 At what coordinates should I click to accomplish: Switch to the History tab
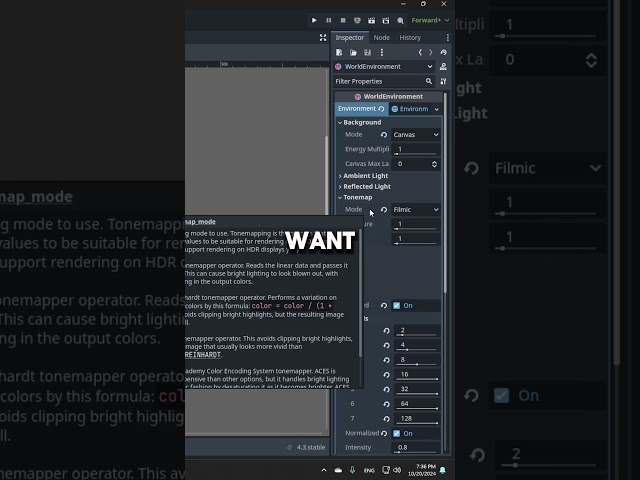[x=410, y=38]
